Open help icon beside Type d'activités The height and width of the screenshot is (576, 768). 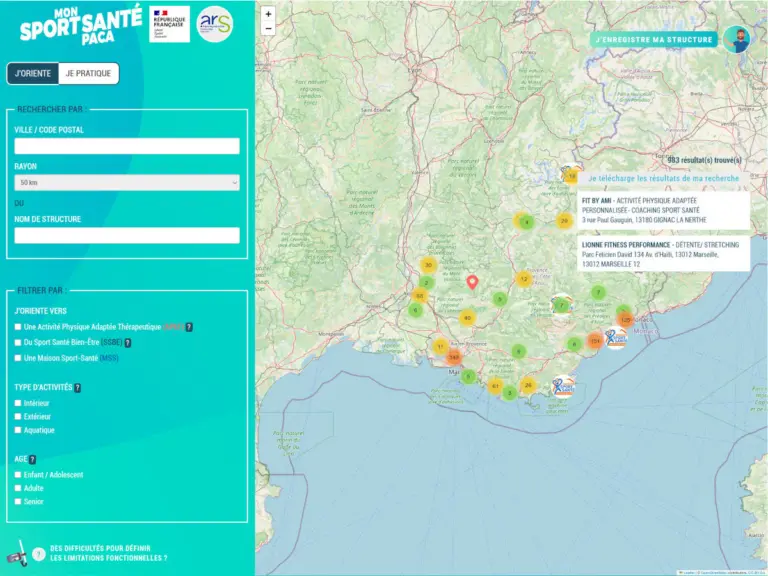77,388
